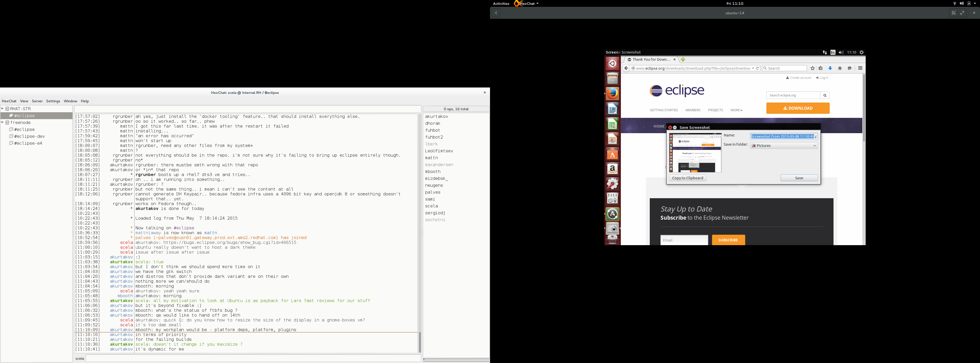The image size is (980, 363).
Task: Open GETTING STARTED link on eclipse.org
Action: click(x=664, y=110)
